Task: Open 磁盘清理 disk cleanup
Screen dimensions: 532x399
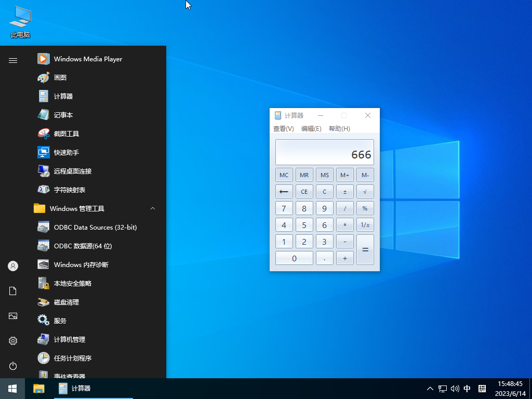Action: (95, 302)
